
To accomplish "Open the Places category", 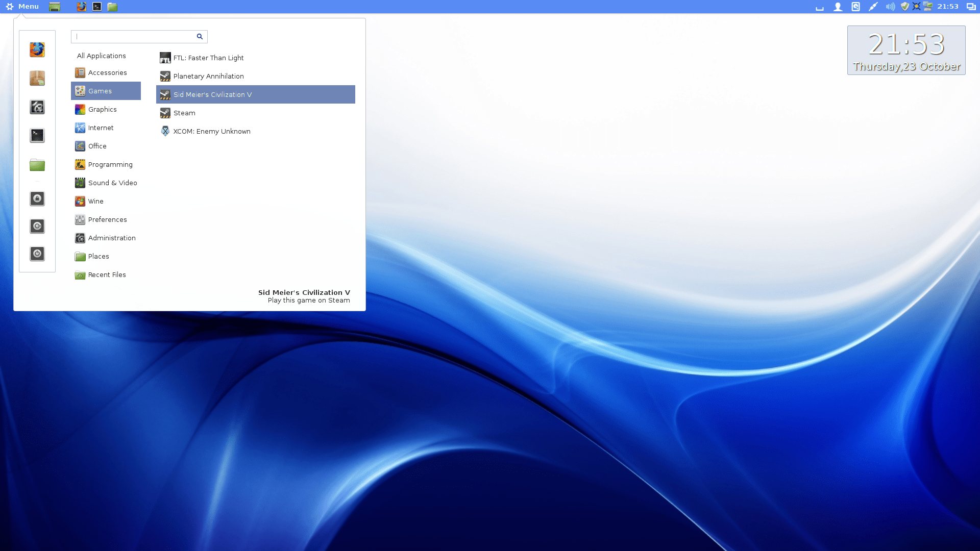I will click(x=106, y=256).
